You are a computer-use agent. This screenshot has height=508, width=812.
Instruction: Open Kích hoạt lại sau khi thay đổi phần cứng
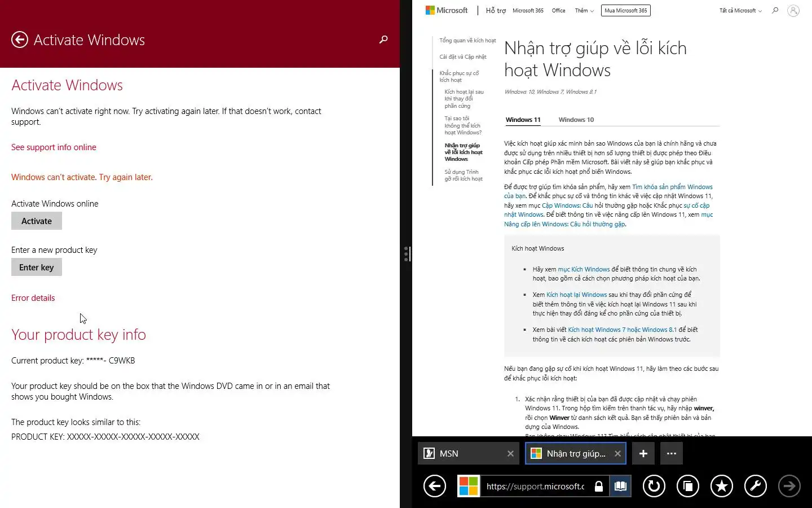(x=464, y=99)
